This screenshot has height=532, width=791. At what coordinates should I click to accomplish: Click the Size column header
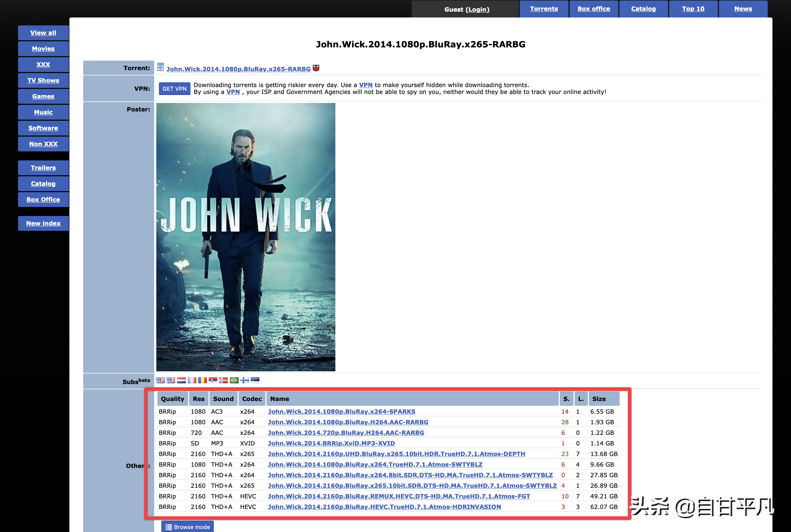[599, 399]
